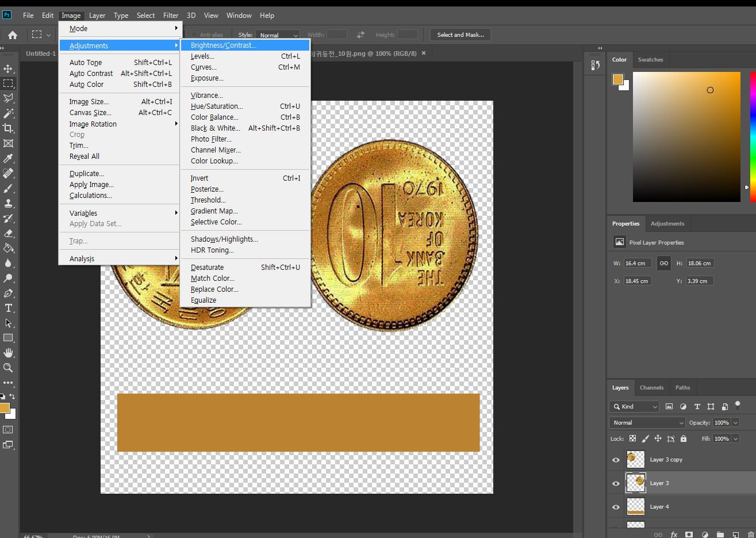The image size is (756, 538).
Task: Select the Magic Wand tool
Action: [8, 113]
